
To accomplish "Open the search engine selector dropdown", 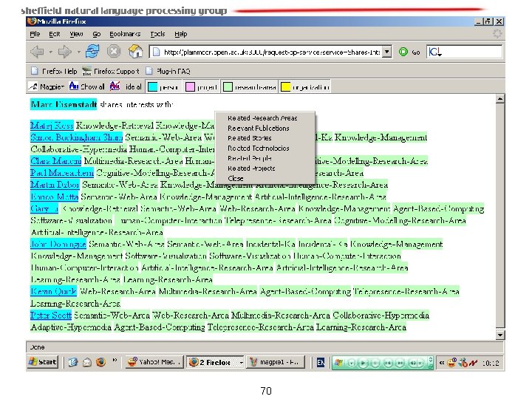I will pyautogui.click(x=435, y=52).
